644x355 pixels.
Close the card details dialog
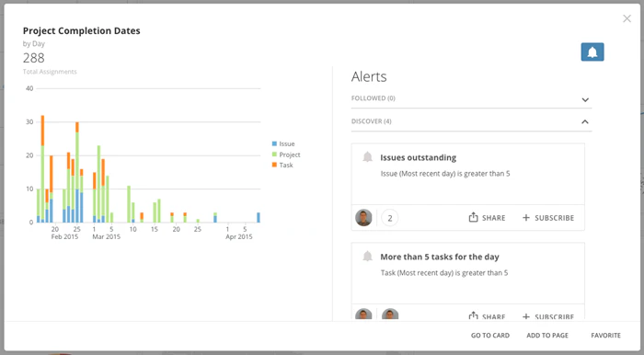pos(627,18)
